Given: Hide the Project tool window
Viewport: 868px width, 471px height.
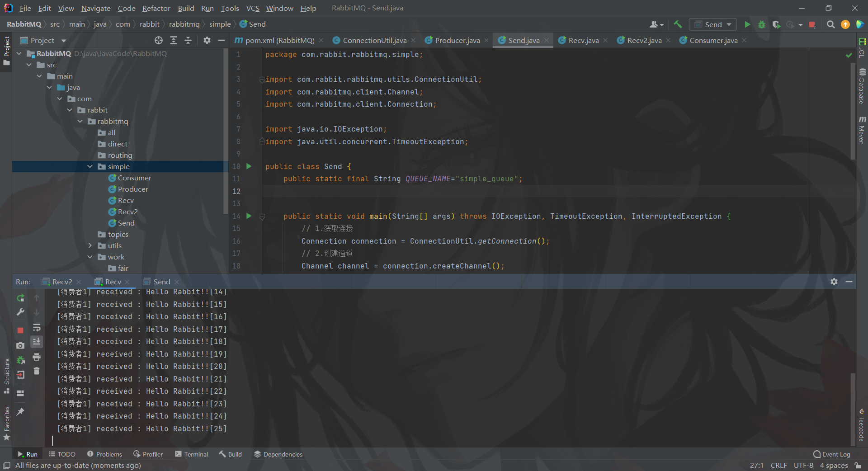Looking at the screenshot, I should pyautogui.click(x=221, y=40).
